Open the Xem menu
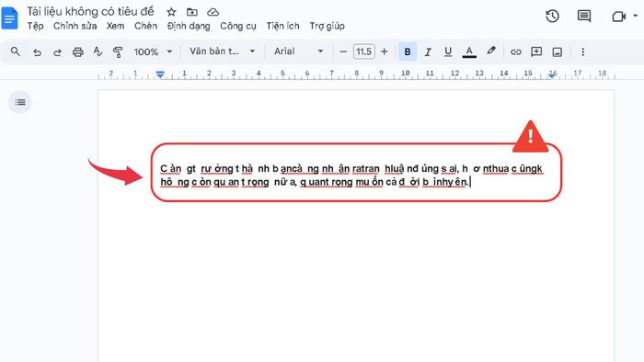Screen dimensions: 644x362 tap(115, 27)
